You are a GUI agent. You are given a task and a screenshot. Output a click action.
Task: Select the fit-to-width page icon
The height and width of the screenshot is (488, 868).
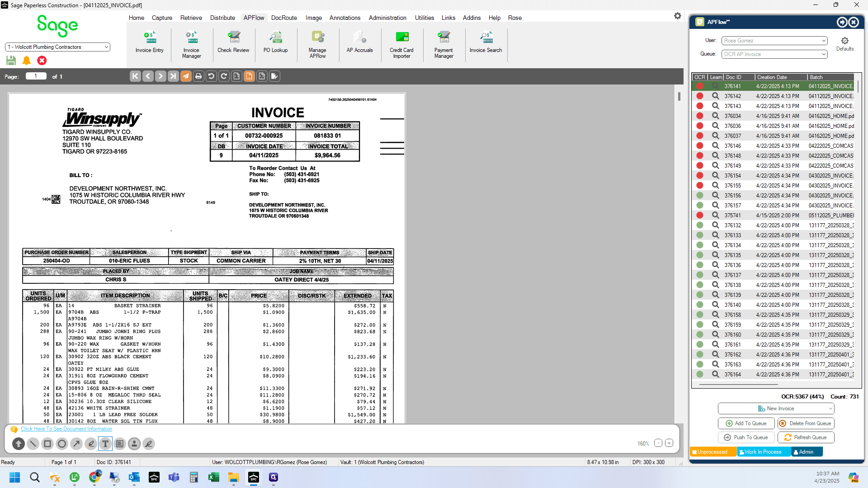(236, 76)
